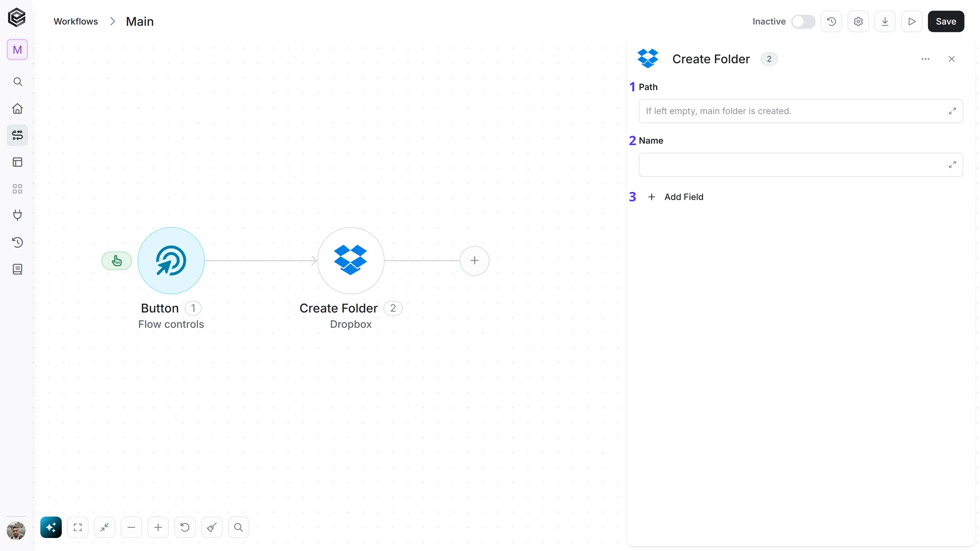Select the Button flow control node
Image resolution: width=980 pixels, height=551 pixels.
171,260
